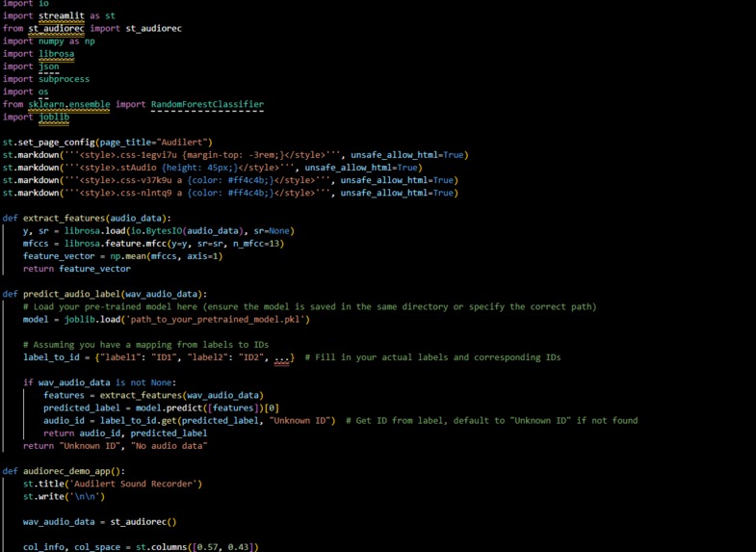Click the 'def predict_audio_label(wav_audio_data):' line
The image size is (756, 552).
pos(105,294)
